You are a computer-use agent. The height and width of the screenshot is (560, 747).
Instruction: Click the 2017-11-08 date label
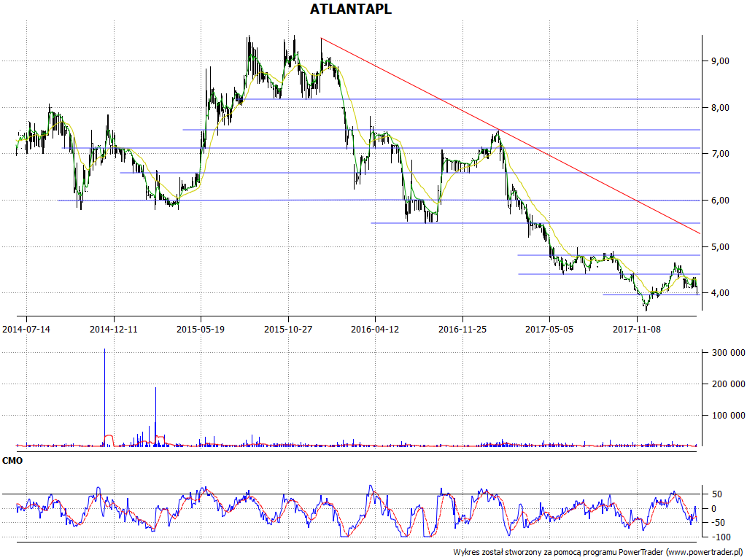pos(636,329)
